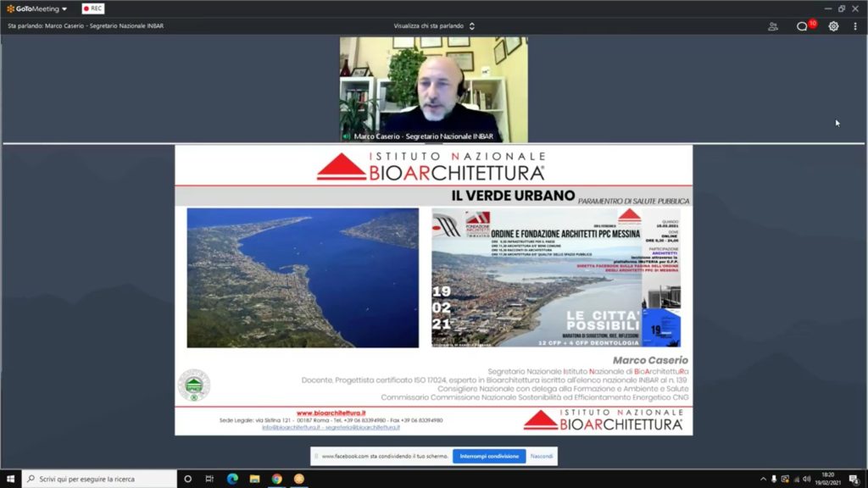Open the 'Visualizza chi sta parlando' view selector
The image size is (868, 488).
click(x=434, y=26)
